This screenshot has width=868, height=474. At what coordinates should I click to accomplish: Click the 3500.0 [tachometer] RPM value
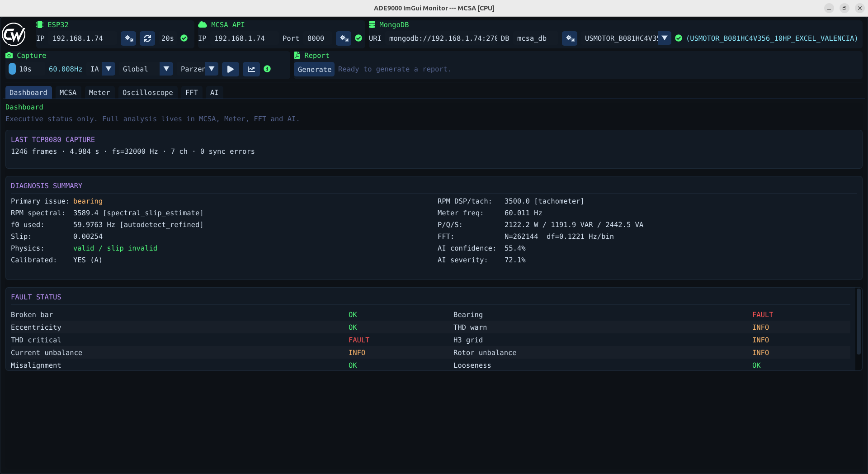tap(544, 201)
